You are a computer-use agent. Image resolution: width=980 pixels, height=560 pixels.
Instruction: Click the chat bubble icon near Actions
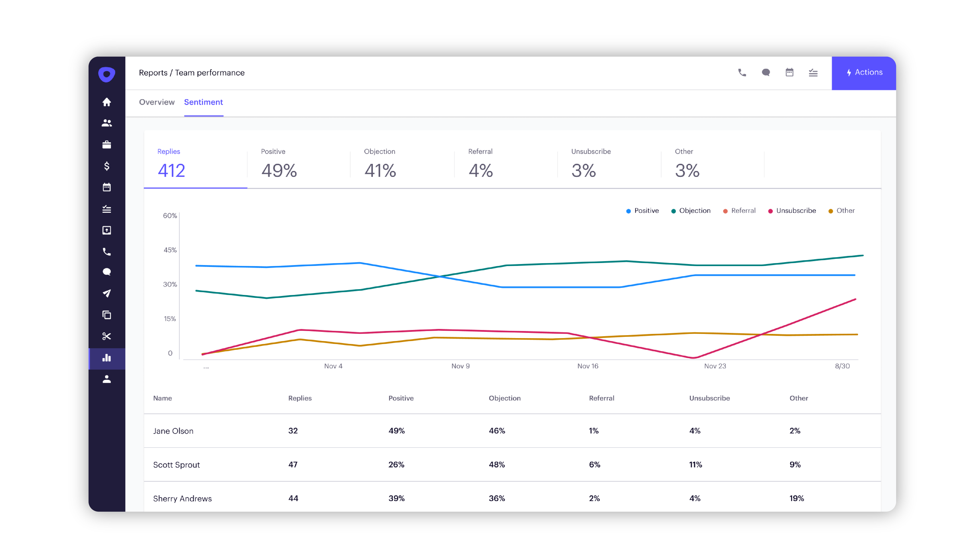(x=765, y=72)
